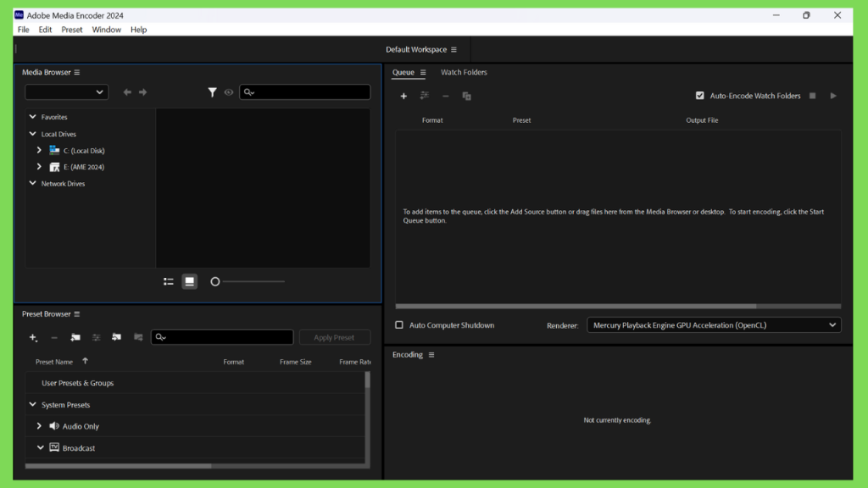Click the Frame Size column header
This screenshot has width=868, height=488.
tap(296, 362)
